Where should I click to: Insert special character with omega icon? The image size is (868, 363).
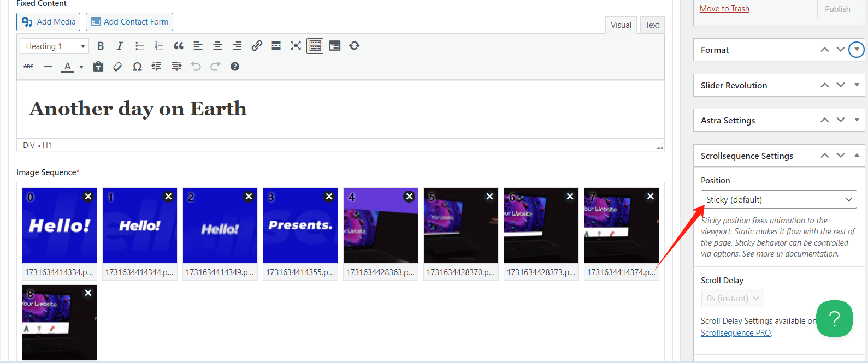(x=137, y=67)
